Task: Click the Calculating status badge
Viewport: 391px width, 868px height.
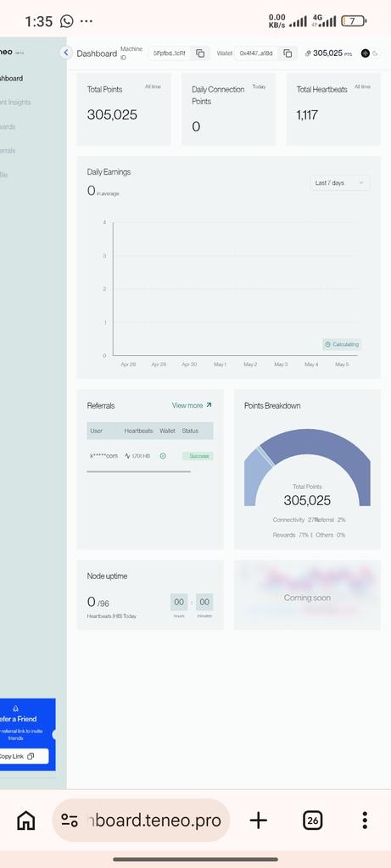Action: click(x=342, y=344)
